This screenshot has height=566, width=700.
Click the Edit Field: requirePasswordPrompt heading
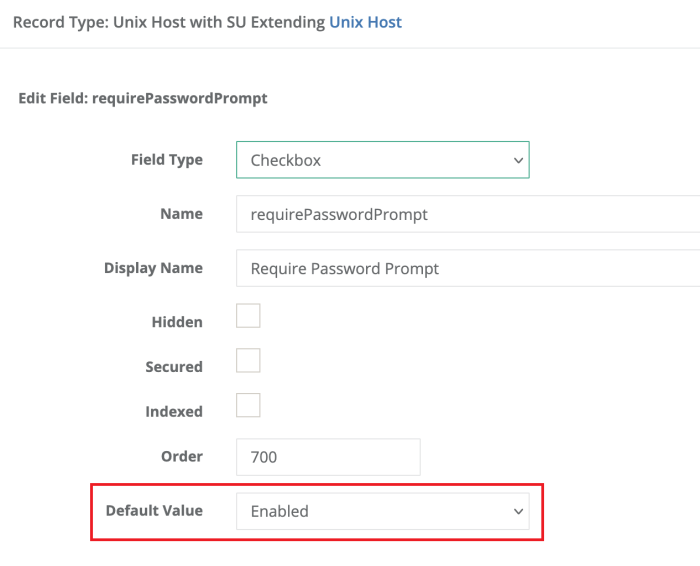pyautogui.click(x=143, y=98)
